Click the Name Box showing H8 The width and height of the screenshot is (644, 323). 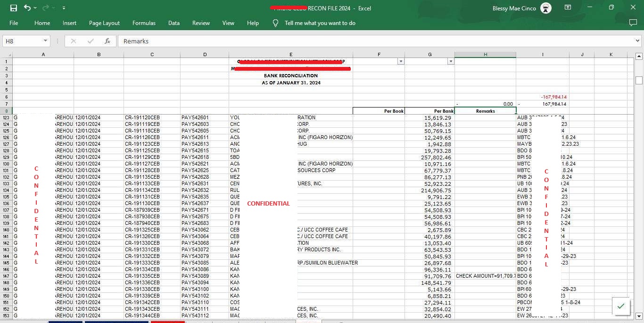pyautogui.click(x=23, y=41)
